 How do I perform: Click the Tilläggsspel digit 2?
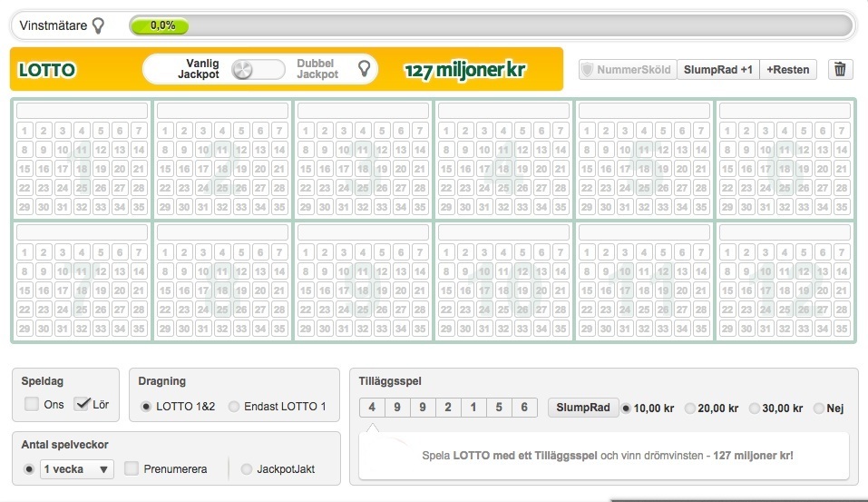click(x=448, y=408)
